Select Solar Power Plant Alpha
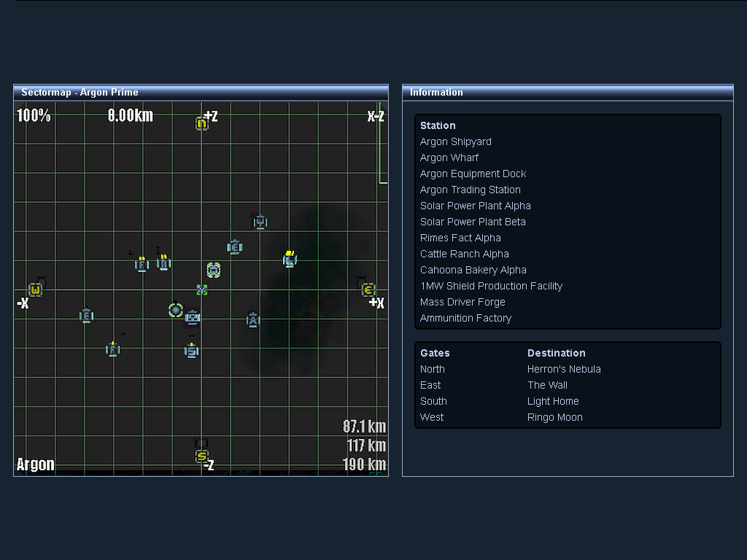This screenshot has width=747, height=560. 475,206
